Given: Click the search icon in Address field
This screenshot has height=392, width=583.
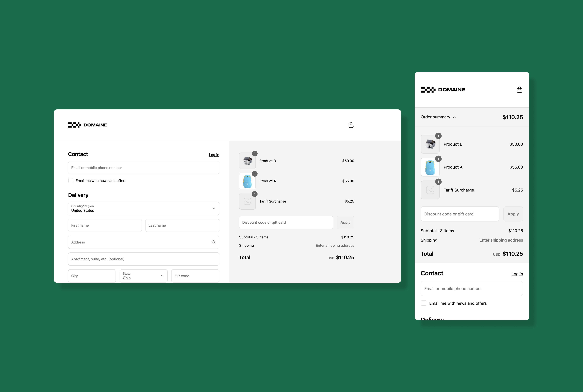Looking at the screenshot, I should 213,242.
